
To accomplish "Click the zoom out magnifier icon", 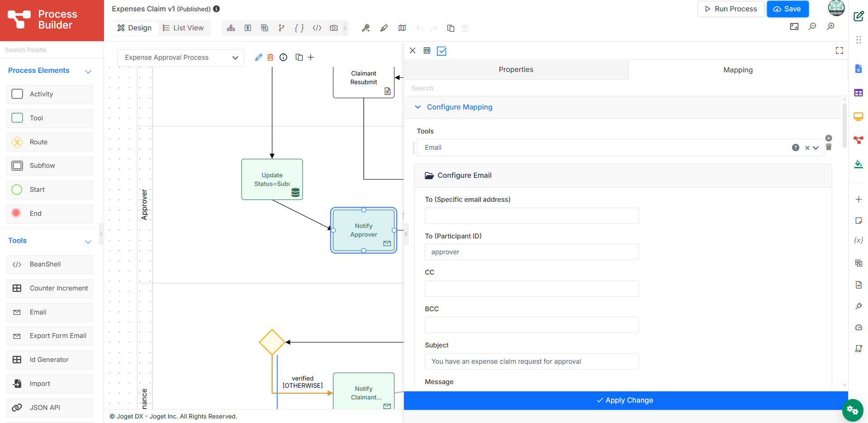I will tap(812, 26).
